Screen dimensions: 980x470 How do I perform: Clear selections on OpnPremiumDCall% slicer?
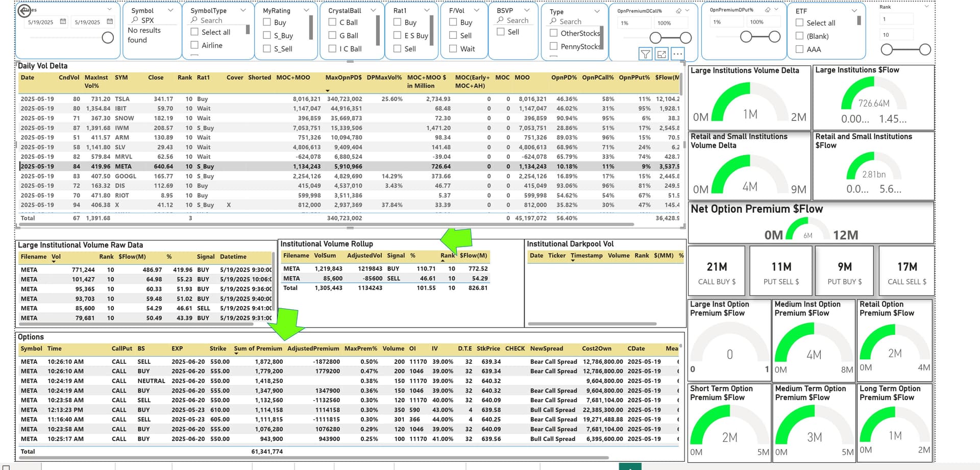[678, 11]
